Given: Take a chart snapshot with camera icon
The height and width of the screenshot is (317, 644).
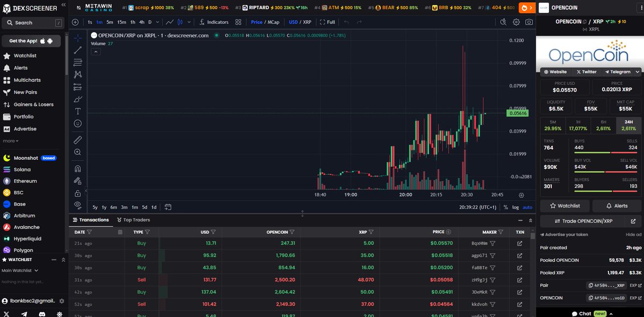Looking at the screenshot, I should click(529, 22).
